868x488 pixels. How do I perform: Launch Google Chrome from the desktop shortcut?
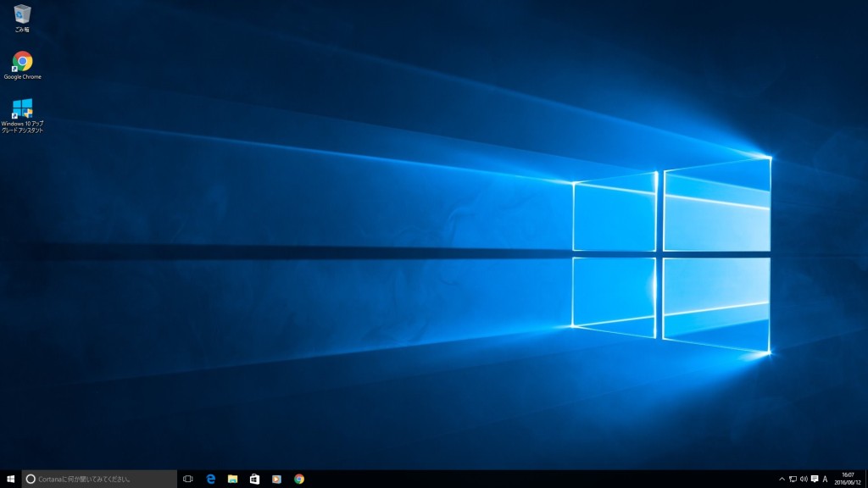pyautogui.click(x=20, y=59)
